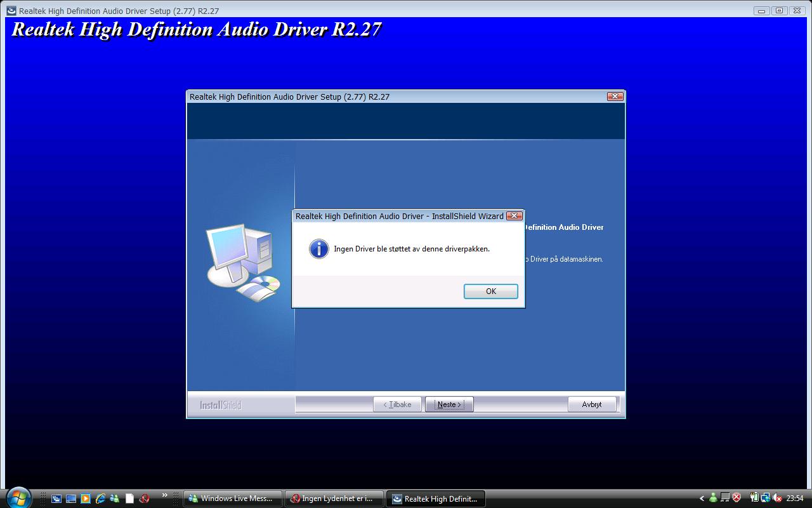Click the 'Ingen Driver ble støttet' message text
The height and width of the screenshot is (508, 812).
pyautogui.click(x=412, y=249)
